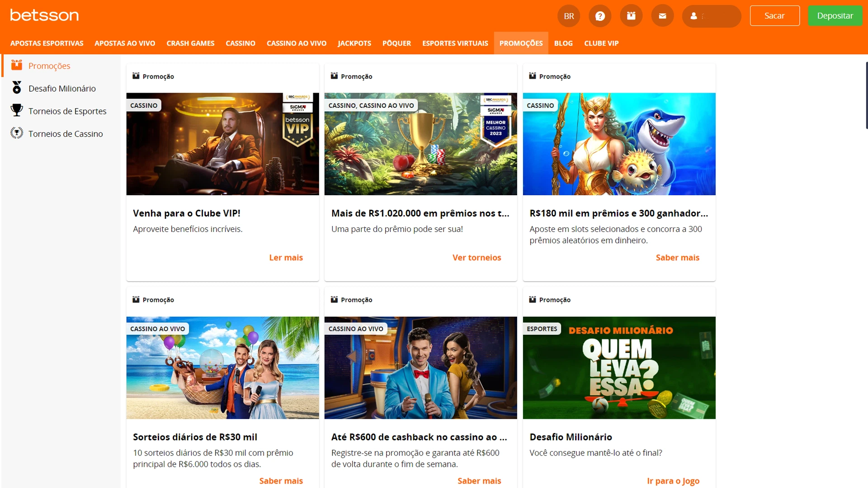Viewport: 868px width, 488px height.
Task: Click the CASSINO tag on shark card
Action: coord(540,105)
